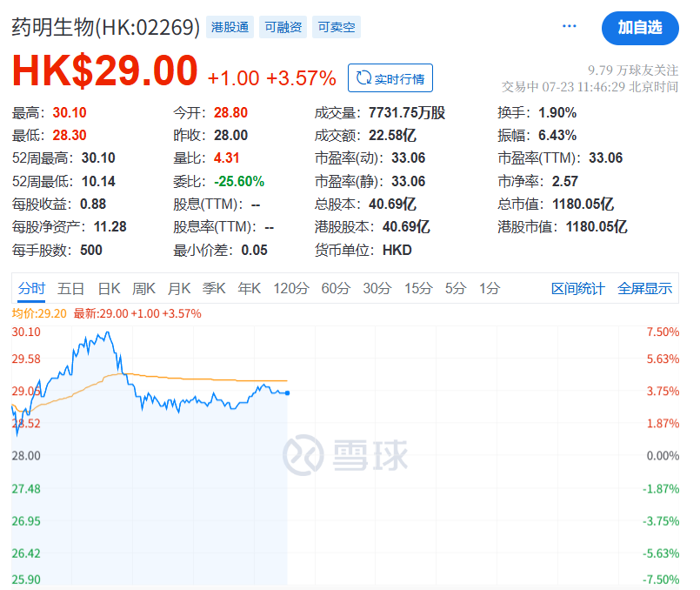Click the 今开 value 28.80
The height and width of the screenshot is (590, 700).
coord(230,112)
